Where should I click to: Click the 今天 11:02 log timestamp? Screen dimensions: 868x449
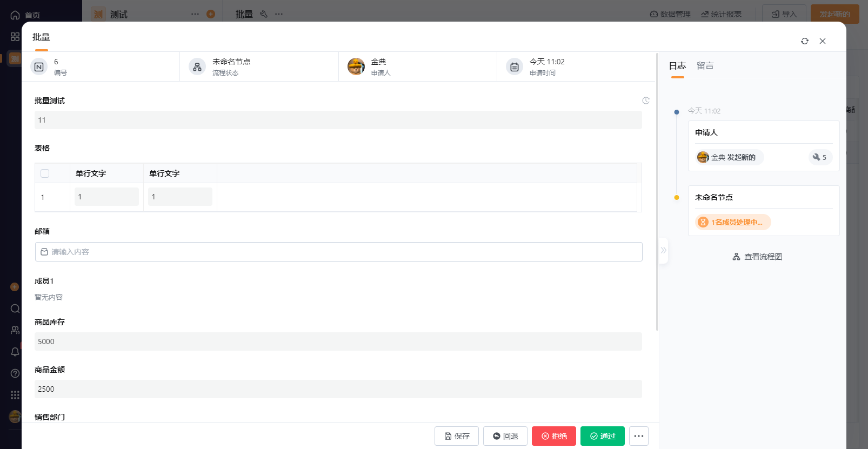tap(704, 111)
